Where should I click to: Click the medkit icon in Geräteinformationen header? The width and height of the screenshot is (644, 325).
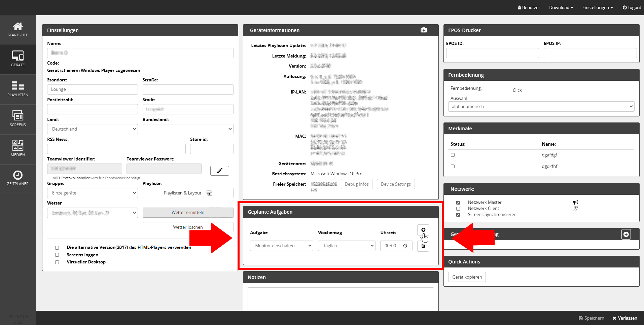coord(424,30)
